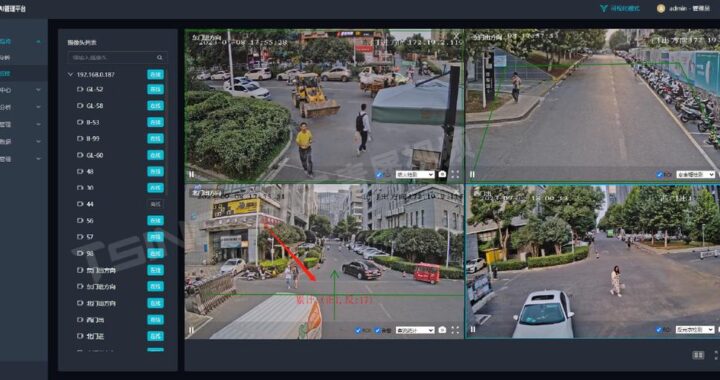The width and height of the screenshot is (720, 380).
Task: Pause the top-right camera feed
Action: (472, 174)
